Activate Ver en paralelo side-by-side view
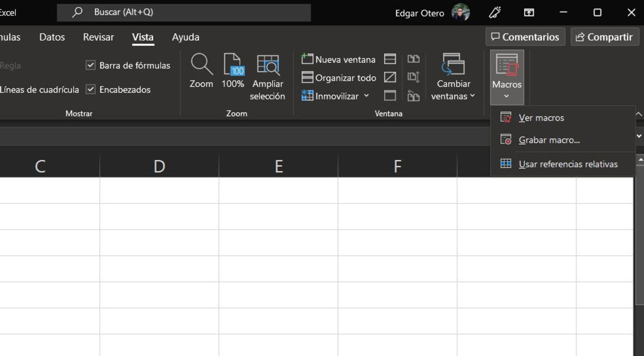The width and height of the screenshot is (644, 356). coord(413,59)
